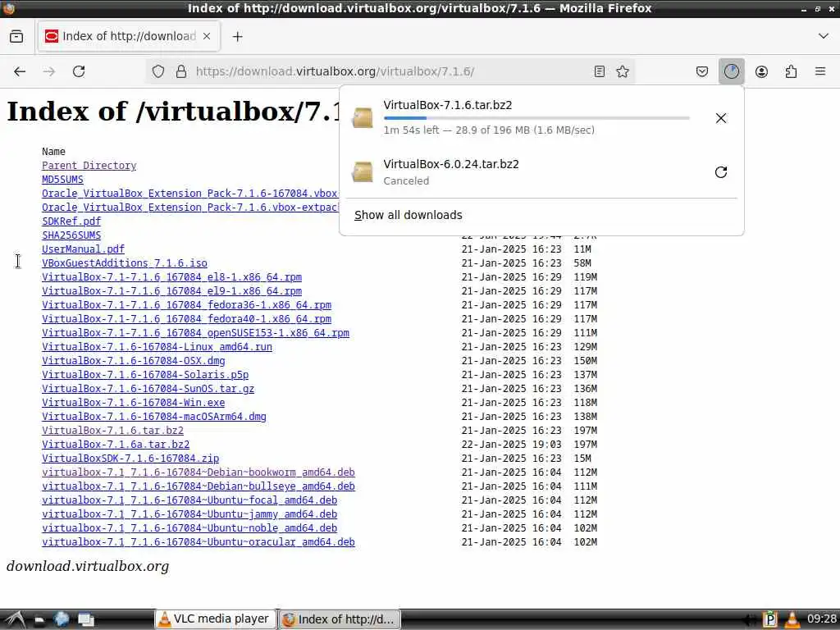Screen dimensions: 840x630
Task: Open the MD5SUMS file link
Action: tap(62, 180)
